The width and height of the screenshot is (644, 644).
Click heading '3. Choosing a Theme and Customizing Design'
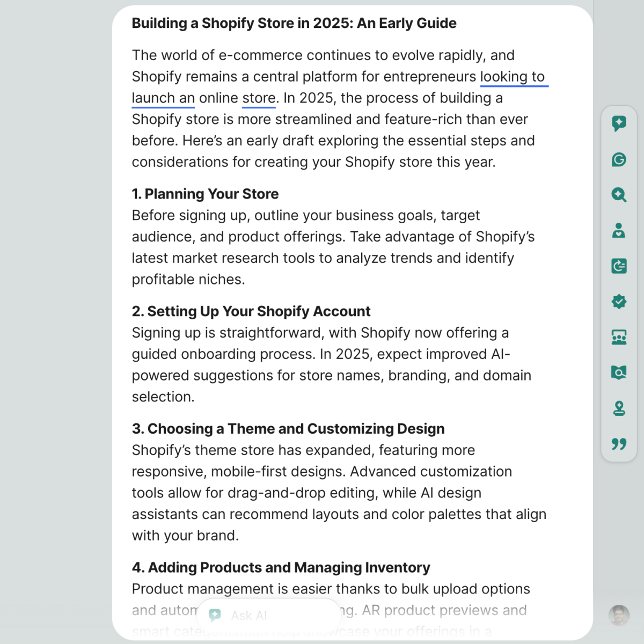[288, 428]
